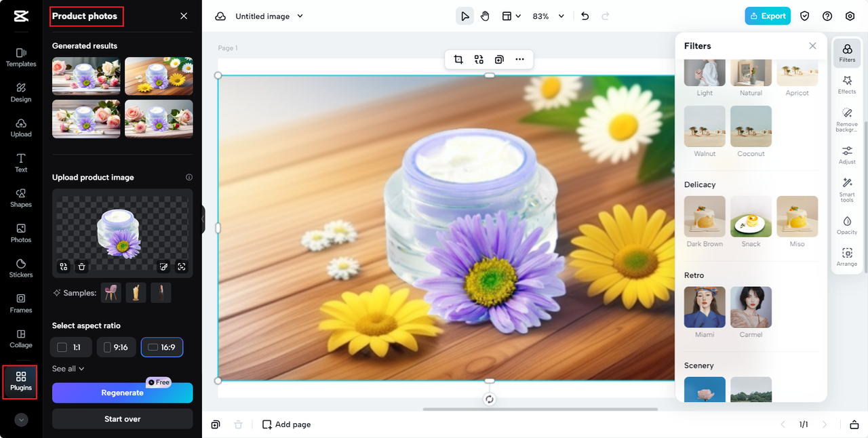Click the cloud save status icon
The height and width of the screenshot is (438, 868).
coord(220,16)
